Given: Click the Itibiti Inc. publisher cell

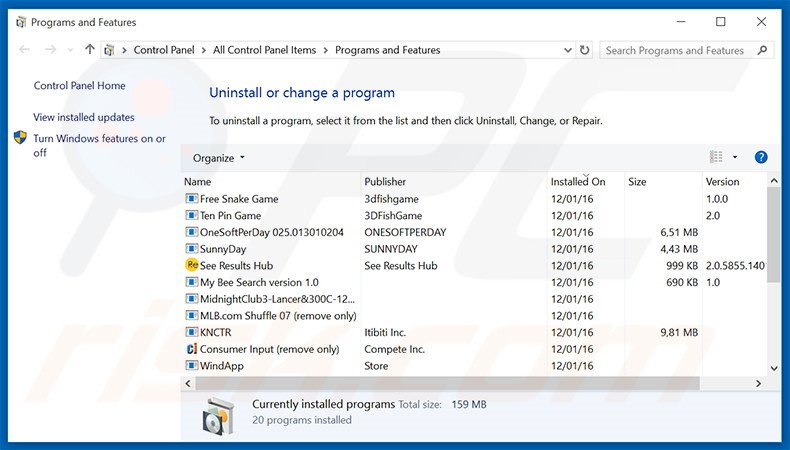Looking at the screenshot, I should [x=385, y=332].
